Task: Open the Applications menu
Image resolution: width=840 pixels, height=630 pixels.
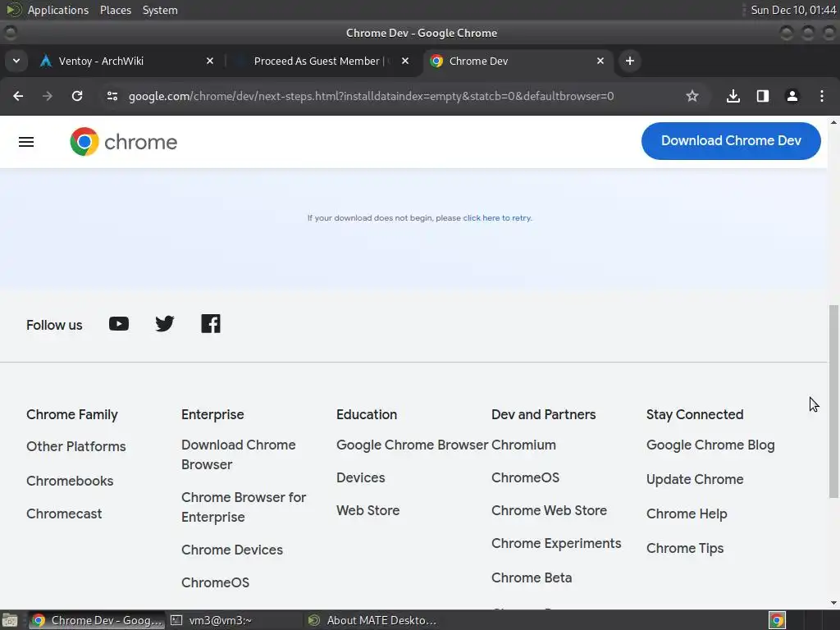Action: coord(58,10)
